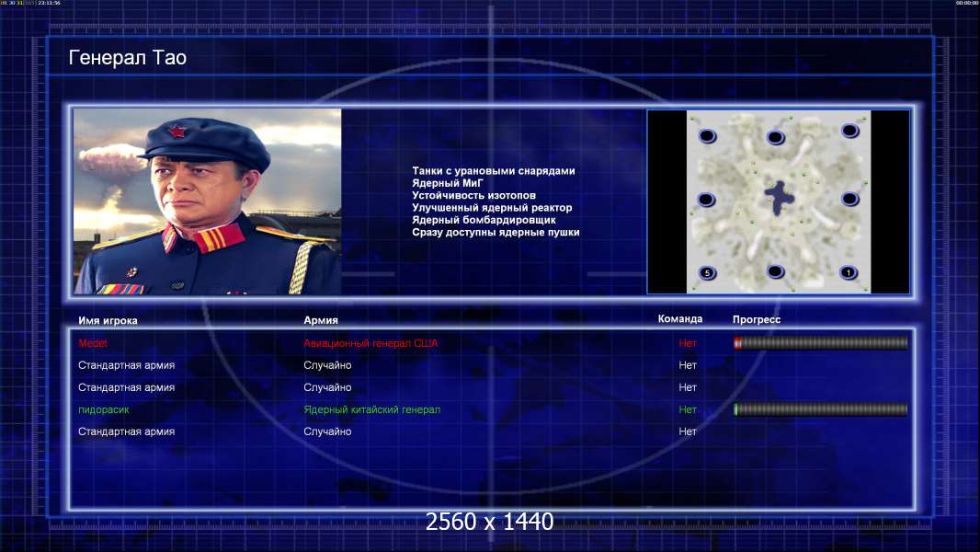Select the top-center start position on minimap
The width and height of the screenshot is (980, 552).
click(775, 137)
